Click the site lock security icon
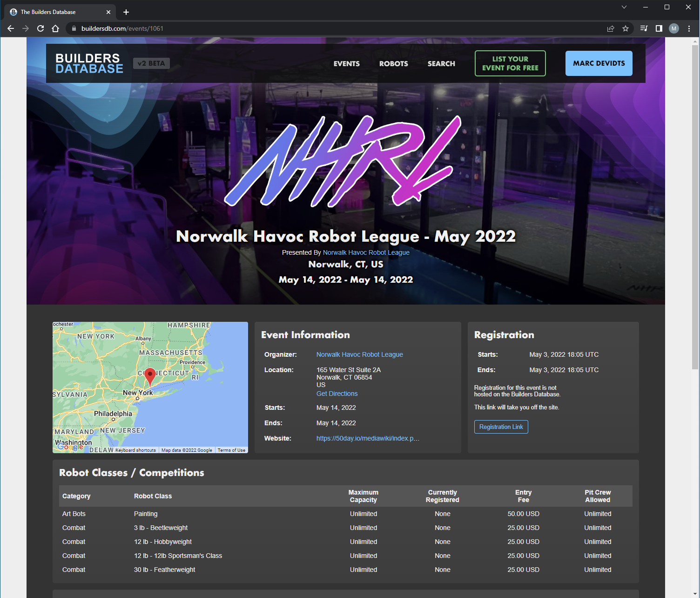 74,28
